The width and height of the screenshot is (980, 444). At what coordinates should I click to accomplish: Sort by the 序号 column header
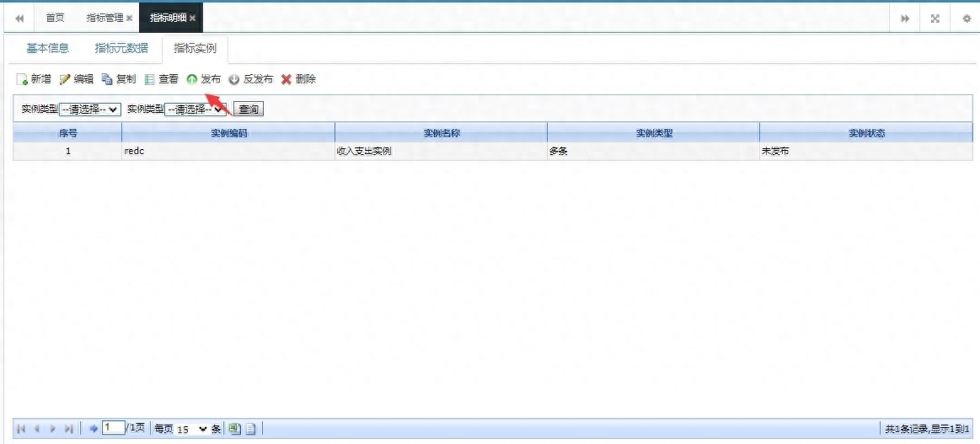(67, 134)
